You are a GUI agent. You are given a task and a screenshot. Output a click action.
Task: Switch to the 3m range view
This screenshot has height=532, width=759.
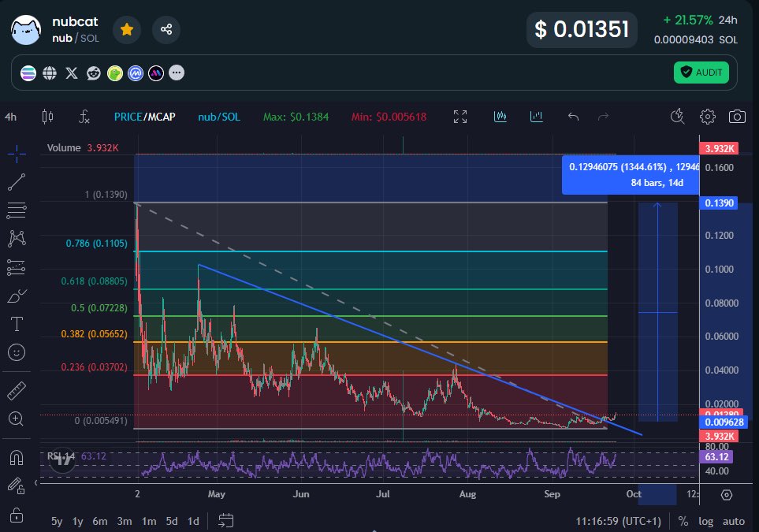(124, 521)
